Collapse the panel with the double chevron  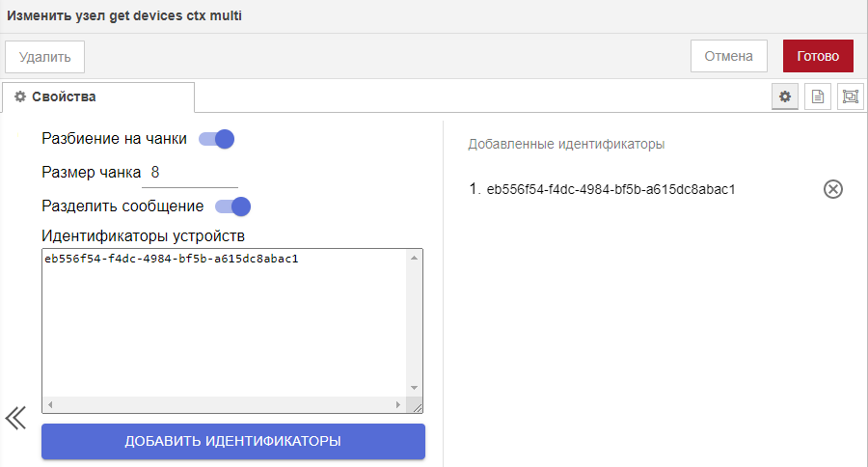pos(15,418)
